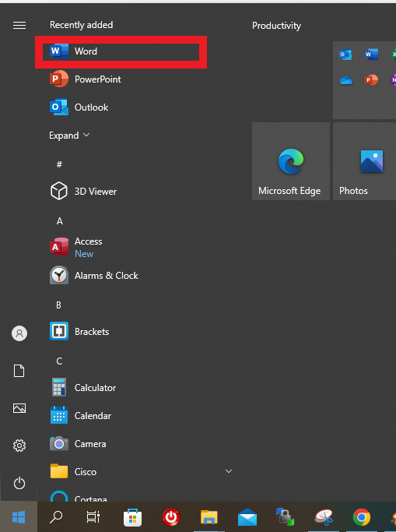This screenshot has height=532, width=396.
Task: Open taskbar Search magnifier
Action: click(x=56, y=516)
